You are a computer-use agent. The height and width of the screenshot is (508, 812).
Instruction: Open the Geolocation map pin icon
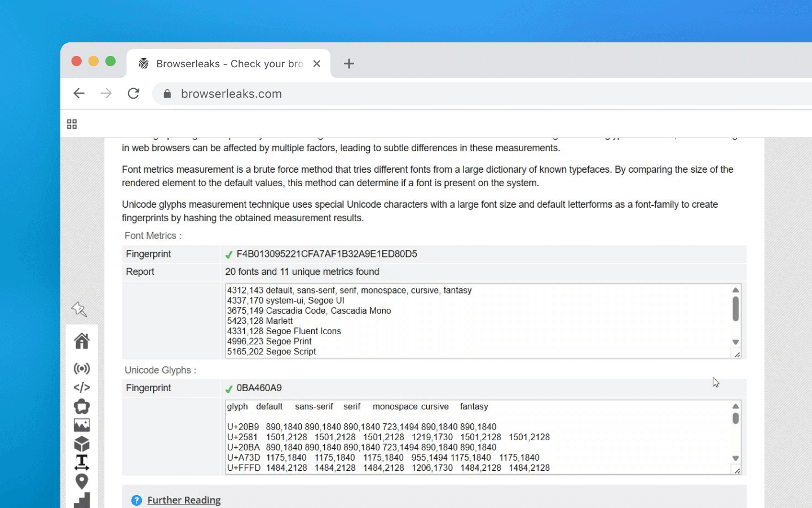point(82,481)
